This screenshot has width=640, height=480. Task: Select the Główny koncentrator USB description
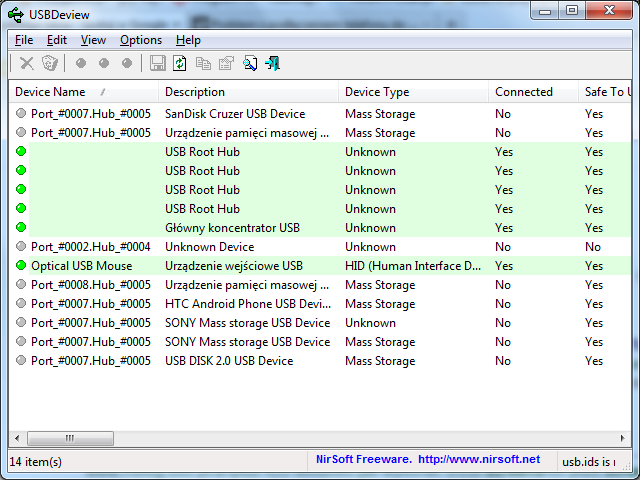coord(232,227)
